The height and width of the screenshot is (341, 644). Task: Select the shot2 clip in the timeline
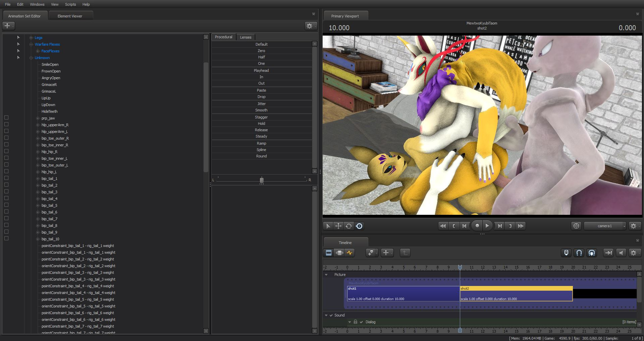(x=516, y=293)
